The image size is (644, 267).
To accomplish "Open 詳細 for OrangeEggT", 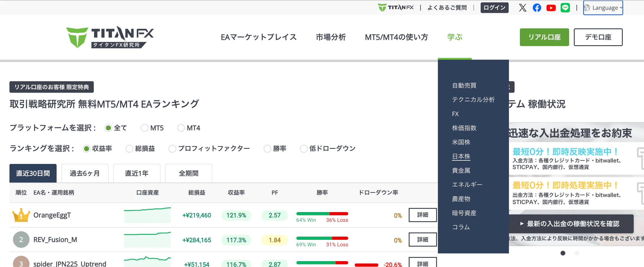I will click(422, 215).
